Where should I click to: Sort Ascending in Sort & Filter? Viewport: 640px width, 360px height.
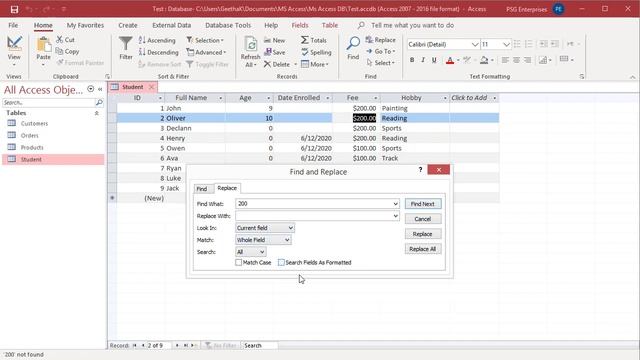pyautogui.click(x=157, y=40)
